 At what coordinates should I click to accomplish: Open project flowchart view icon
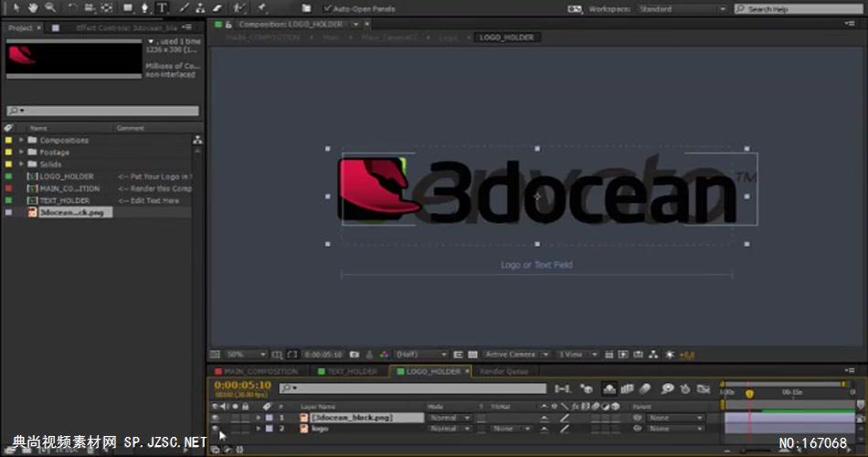tap(197, 140)
